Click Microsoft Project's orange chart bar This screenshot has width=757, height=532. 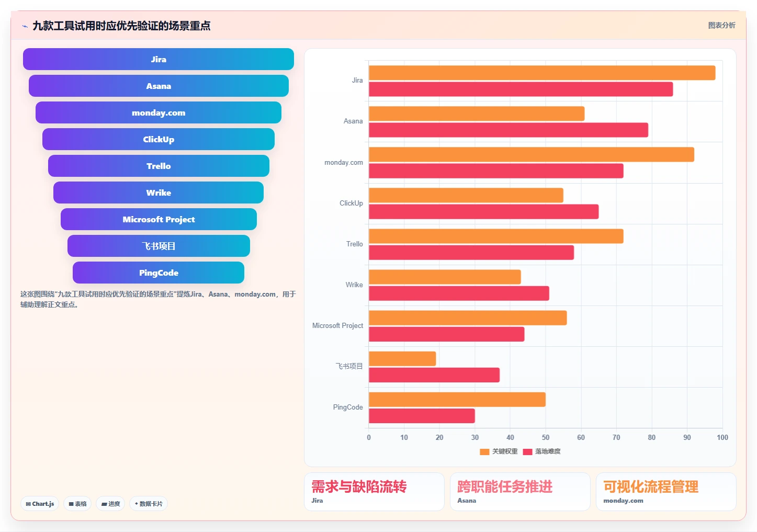[468, 318]
